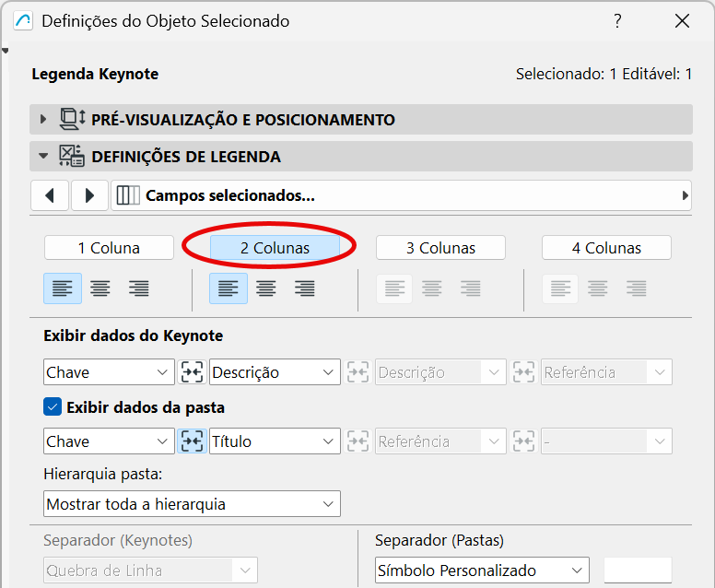The width and height of the screenshot is (715, 588).
Task: Align column 2 text center
Action: coord(266,288)
